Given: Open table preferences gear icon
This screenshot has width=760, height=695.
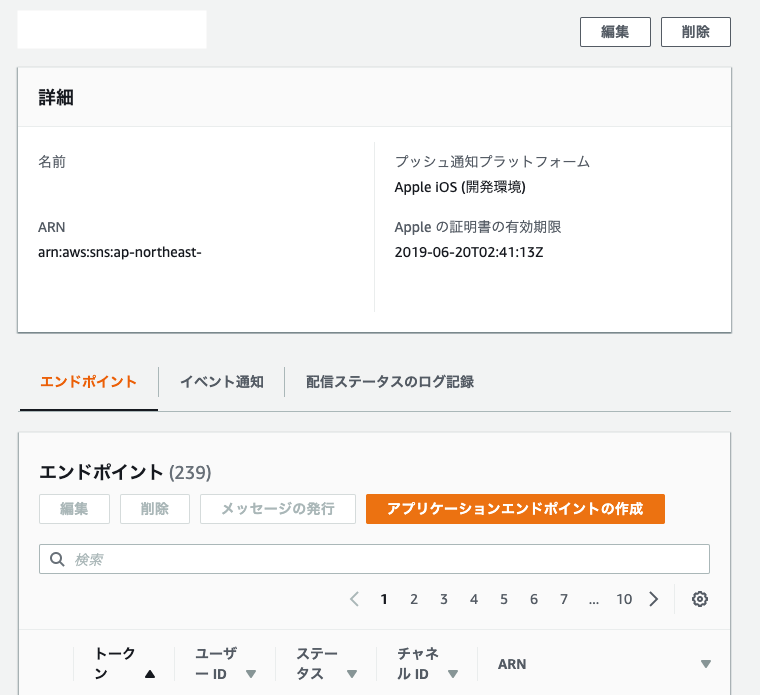Looking at the screenshot, I should [x=699, y=599].
